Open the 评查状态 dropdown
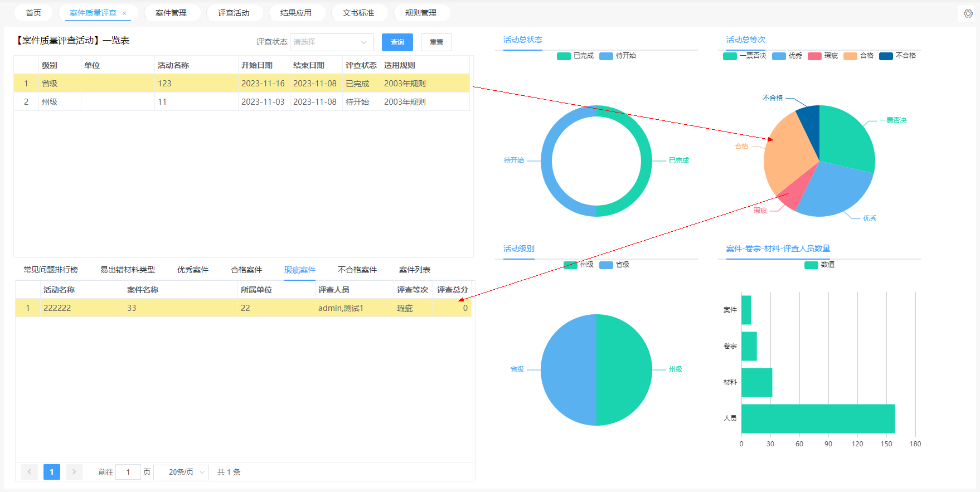Image resolution: width=980 pixels, height=492 pixels. pos(331,42)
